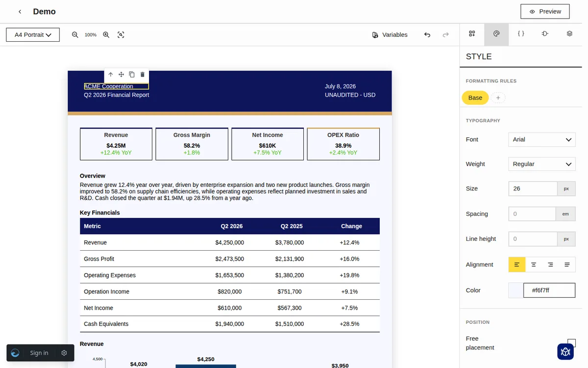The width and height of the screenshot is (588, 368).
Task: Select the Q2 2026 Financial Report subtitle
Action: [117, 95]
